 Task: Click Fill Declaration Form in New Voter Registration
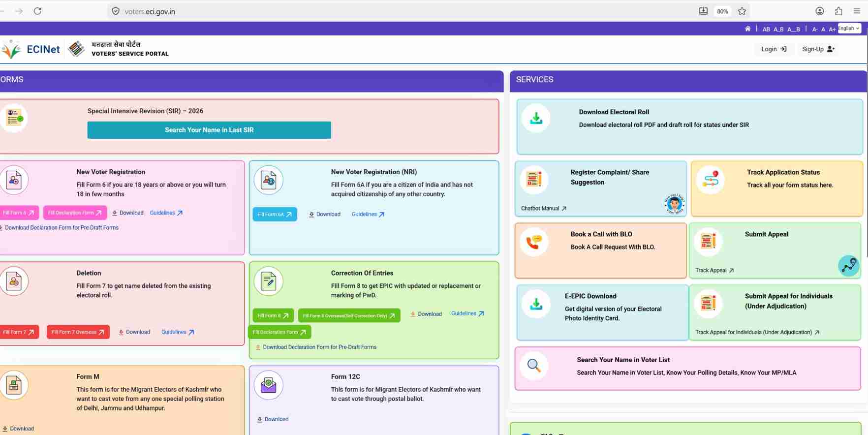coord(75,213)
